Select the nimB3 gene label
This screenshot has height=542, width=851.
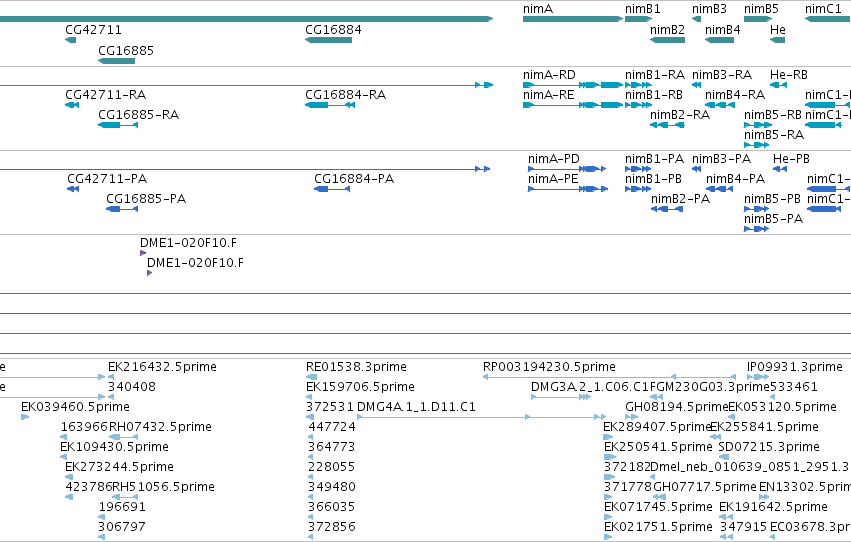click(x=709, y=9)
